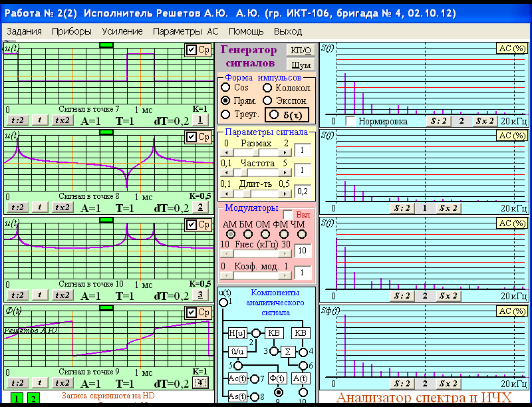This screenshot has height=407, width=532.
Task: Select probe point 5 below û/u block
Action: click(238, 366)
